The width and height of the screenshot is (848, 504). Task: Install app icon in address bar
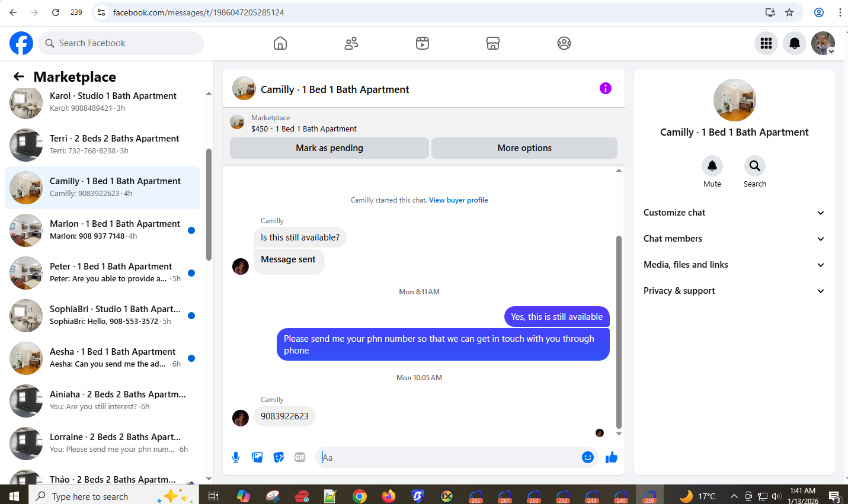point(770,12)
